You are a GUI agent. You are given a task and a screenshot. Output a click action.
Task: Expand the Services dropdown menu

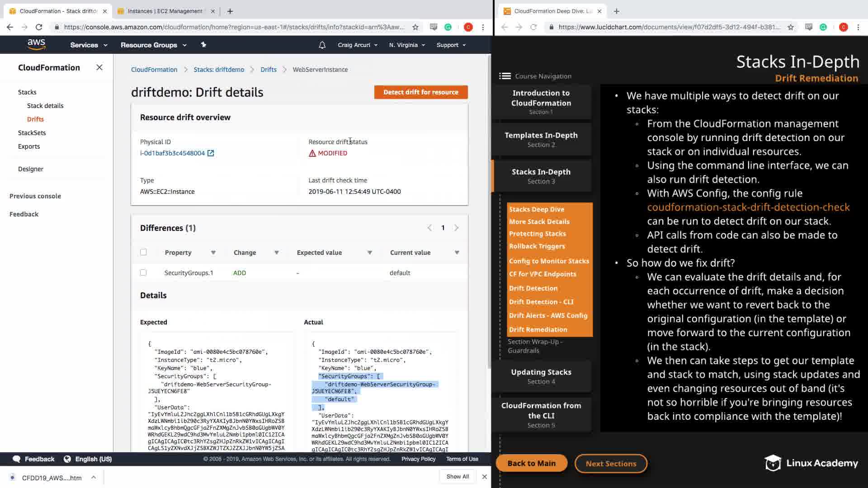(x=89, y=45)
